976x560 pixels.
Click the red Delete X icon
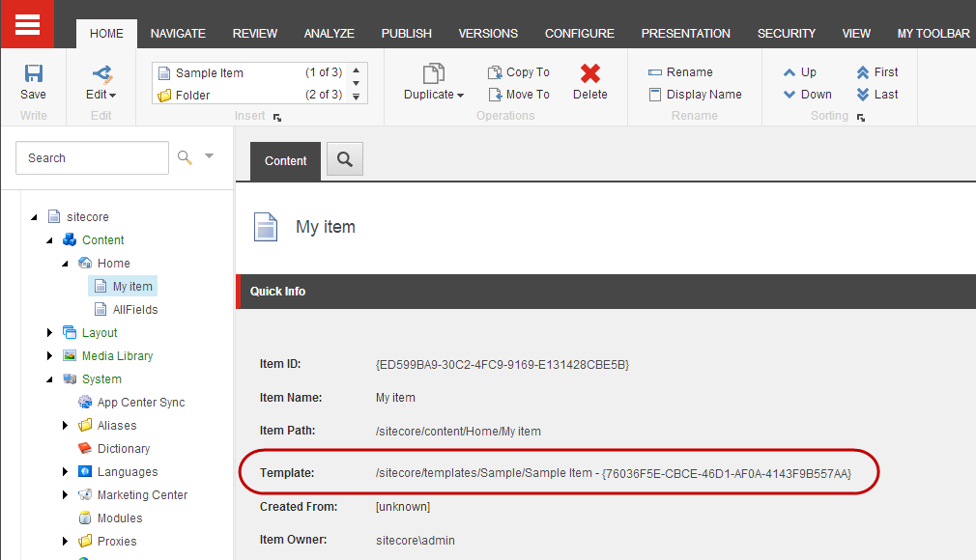(590, 73)
